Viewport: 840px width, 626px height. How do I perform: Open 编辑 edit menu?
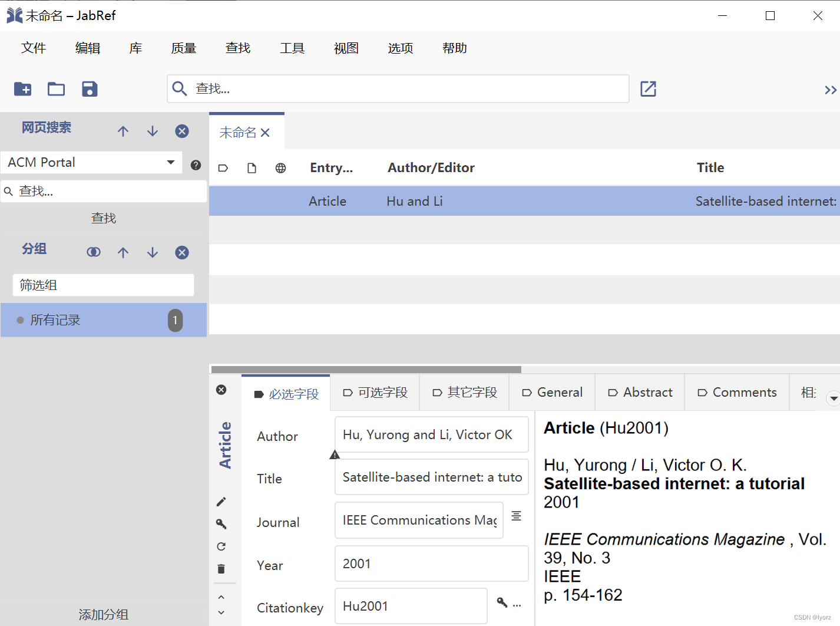[88, 48]
